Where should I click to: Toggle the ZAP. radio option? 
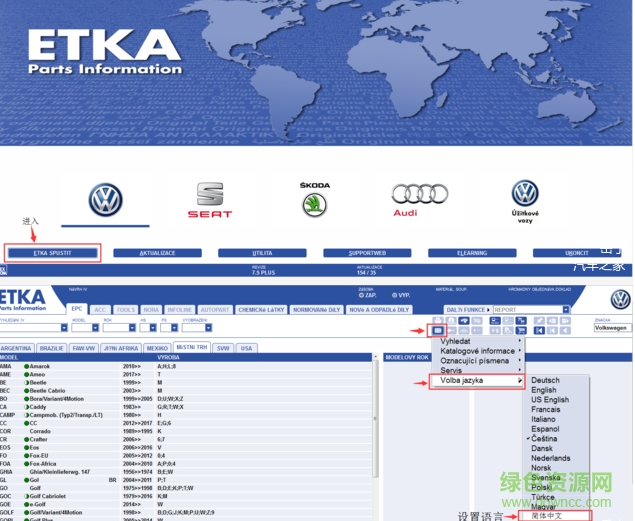360,296
